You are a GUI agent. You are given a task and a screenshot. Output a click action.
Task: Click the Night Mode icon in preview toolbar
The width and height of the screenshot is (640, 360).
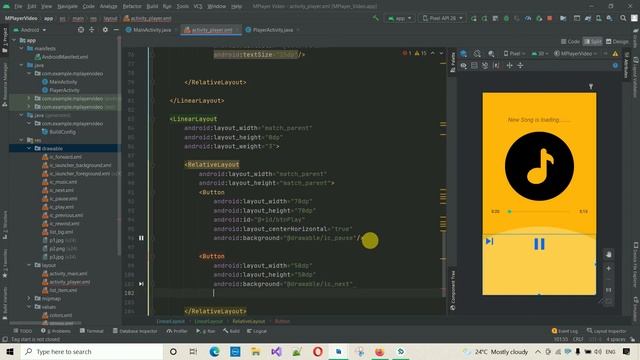point(491,53)
